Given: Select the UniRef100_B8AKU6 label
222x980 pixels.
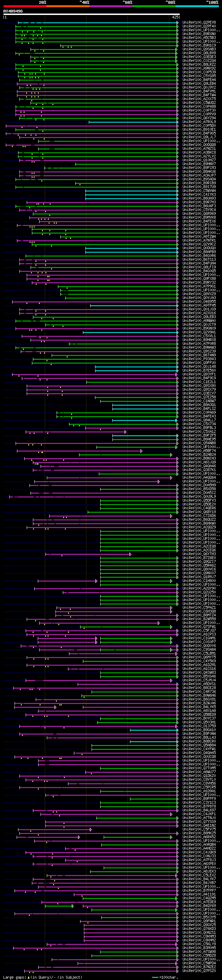Looking at the screenshot, I should pos(199,172).
